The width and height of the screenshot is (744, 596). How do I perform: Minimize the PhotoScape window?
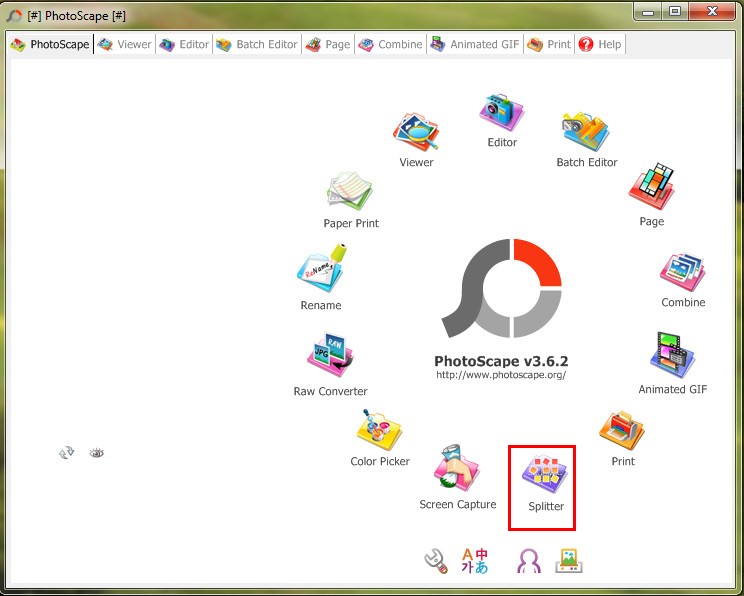tap(648, 11)
